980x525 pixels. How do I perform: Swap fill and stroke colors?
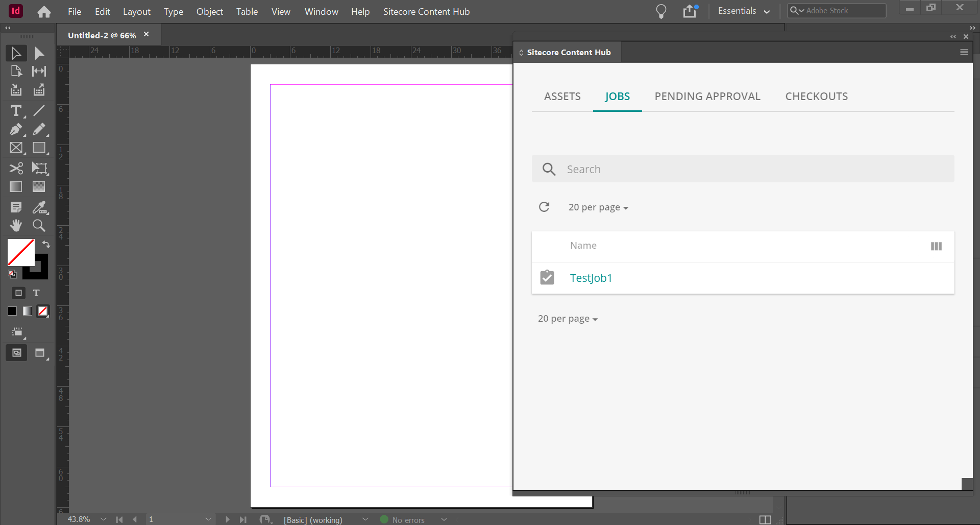(46, 245)
